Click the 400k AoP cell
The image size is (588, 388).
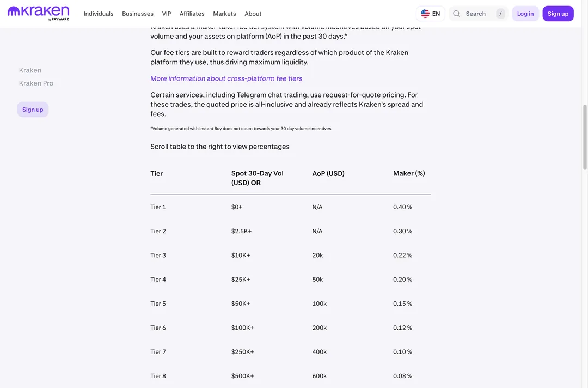point(320,352)
